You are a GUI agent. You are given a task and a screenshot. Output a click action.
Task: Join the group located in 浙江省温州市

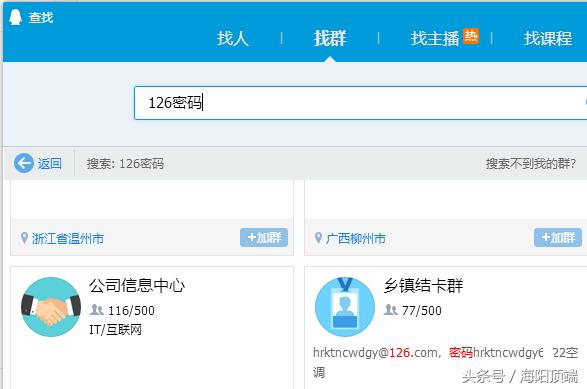click(264, 237)
